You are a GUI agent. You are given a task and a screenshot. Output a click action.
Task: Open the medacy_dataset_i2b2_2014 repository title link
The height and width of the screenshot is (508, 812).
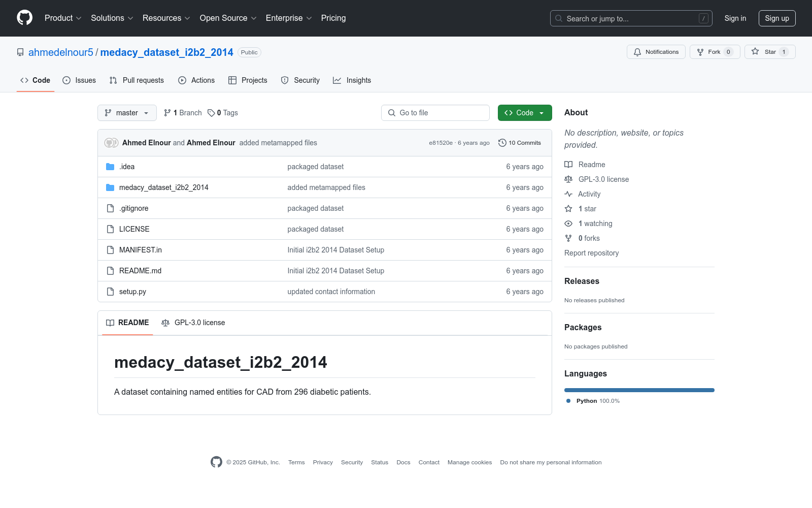point(167,52)
